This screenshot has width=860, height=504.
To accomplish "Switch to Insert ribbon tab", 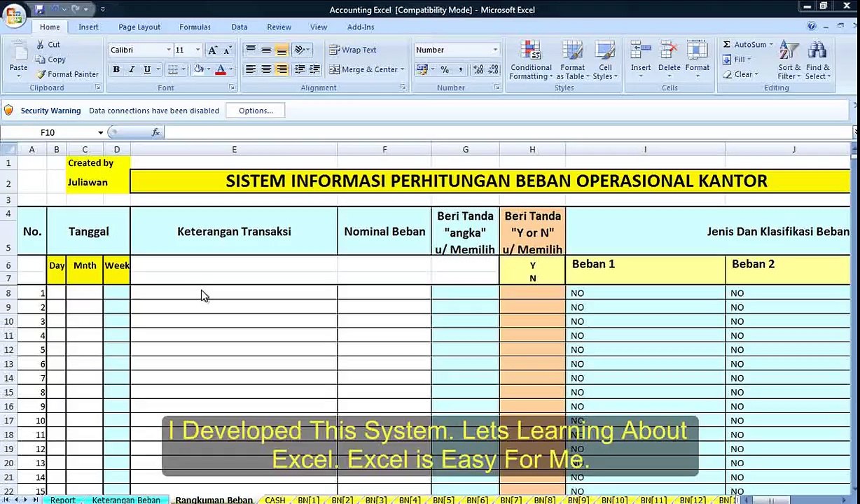I will [88, 27].
